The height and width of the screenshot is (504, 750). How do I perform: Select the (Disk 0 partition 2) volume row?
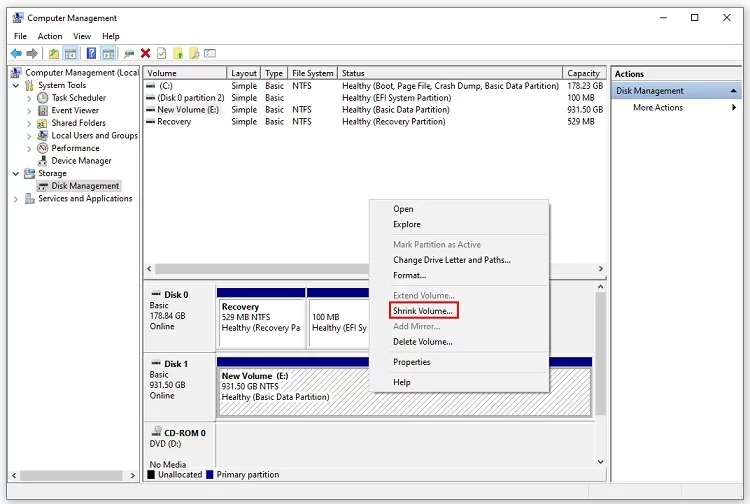click(375, 98)
